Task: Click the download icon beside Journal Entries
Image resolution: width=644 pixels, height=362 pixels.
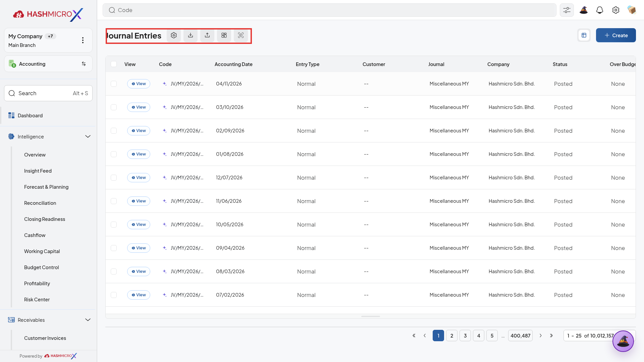Action: coord(191,36)
